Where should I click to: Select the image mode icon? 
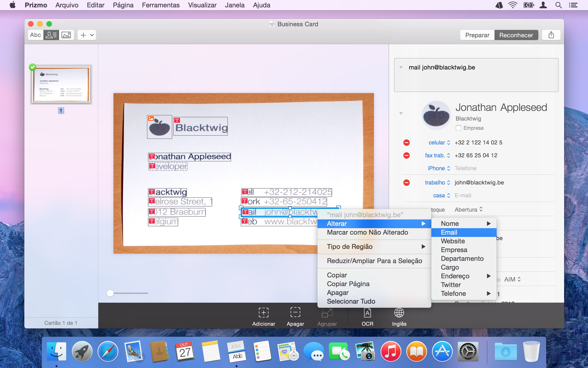pyautogui.click(x=66, y=35)
